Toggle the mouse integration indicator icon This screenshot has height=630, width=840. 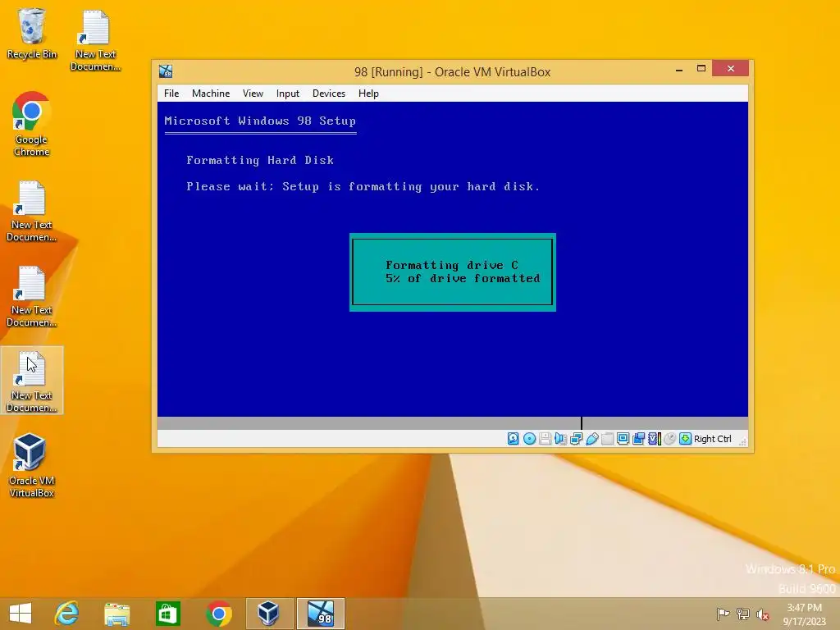(x=669, y=439)
